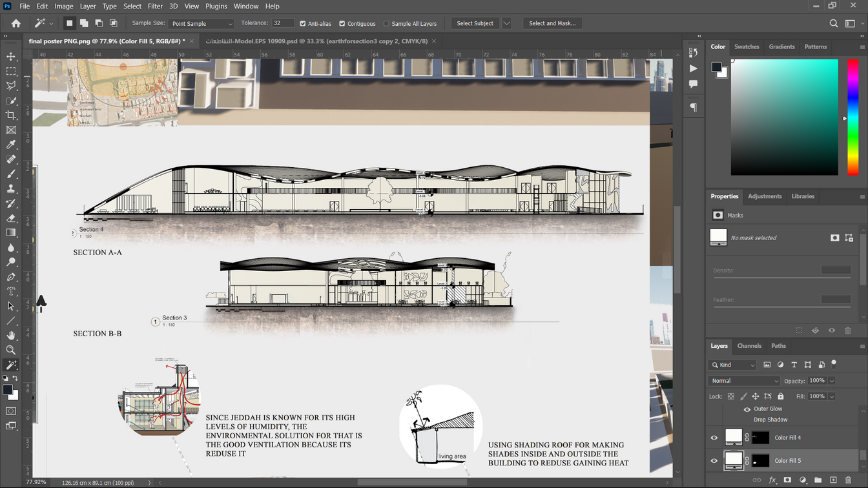
Task: Open the Filter menu
Action: click(155, 6)
